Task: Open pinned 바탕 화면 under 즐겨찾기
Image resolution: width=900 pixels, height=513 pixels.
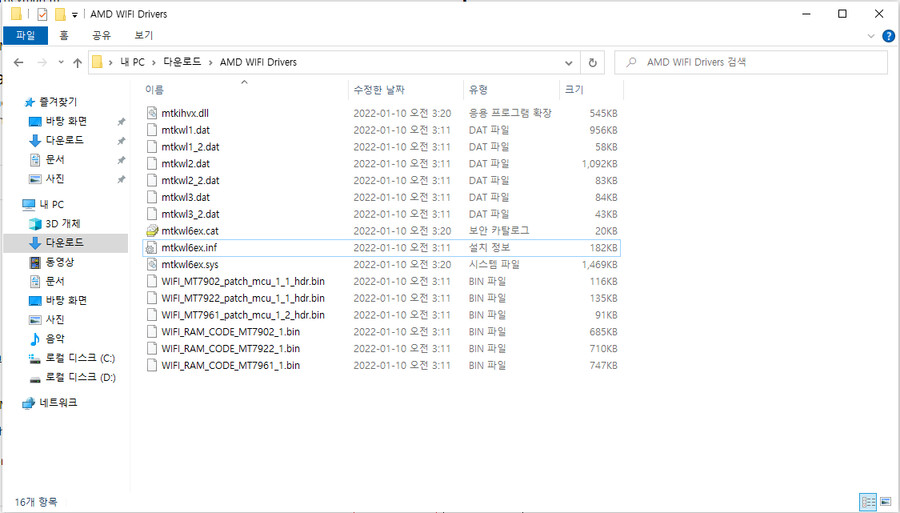Action: [66, 121]
